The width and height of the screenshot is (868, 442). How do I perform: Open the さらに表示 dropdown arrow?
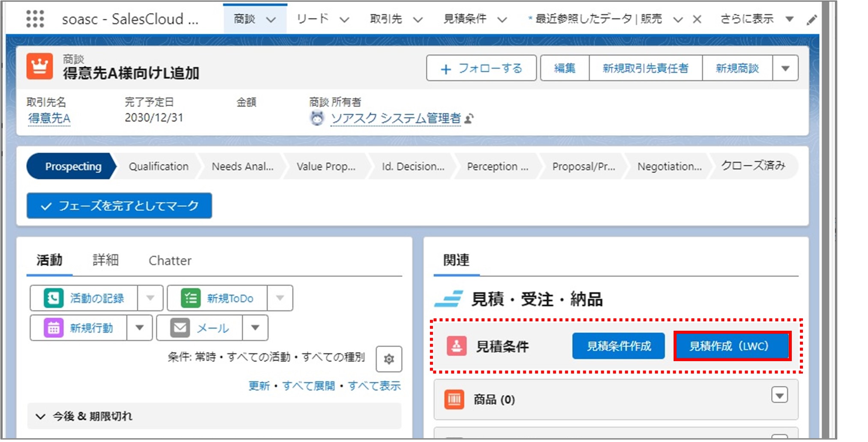pyautogui.click(x=790, y=19)
